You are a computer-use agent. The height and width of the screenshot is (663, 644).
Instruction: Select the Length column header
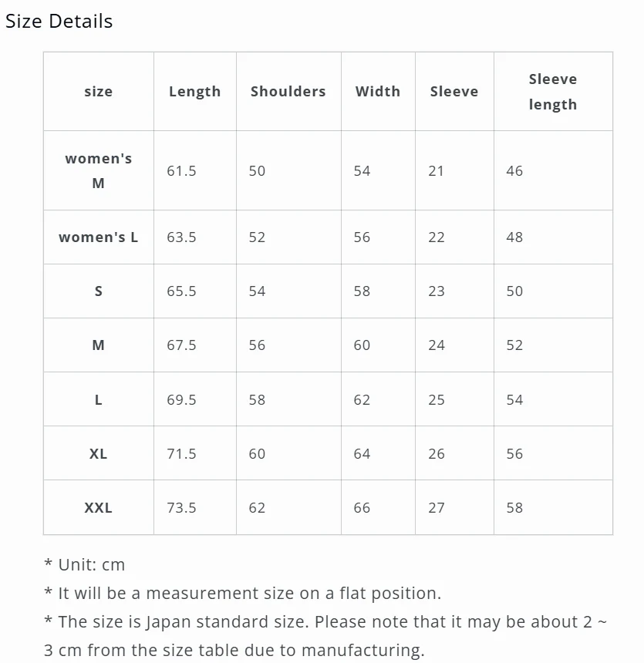pyautogui.click(x=194, y=92)
